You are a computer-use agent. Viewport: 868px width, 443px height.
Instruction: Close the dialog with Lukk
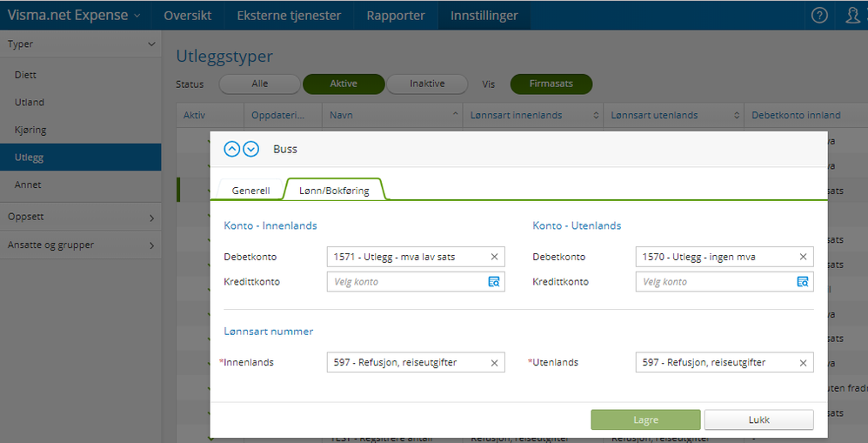pos(758,420)
